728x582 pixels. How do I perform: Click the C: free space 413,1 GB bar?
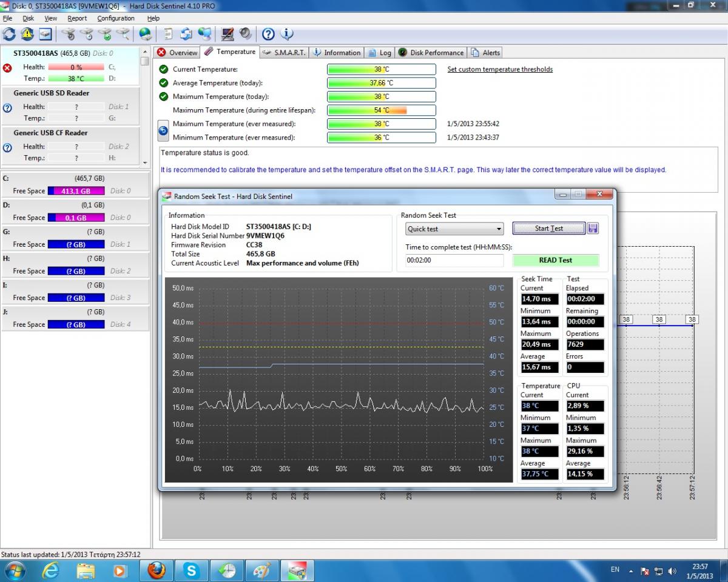(76, 191)
